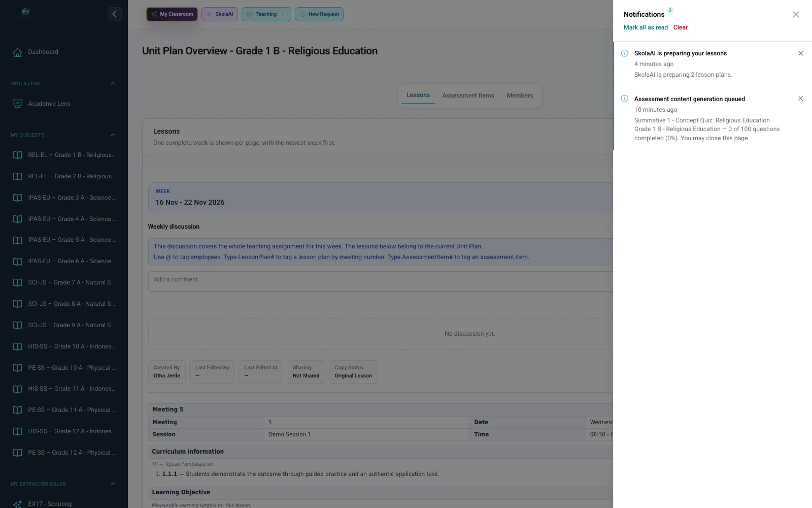Click the 'No discussion yet.' placeholder text
The height and width of the screenshot is (508, 812).
point(469,334)
